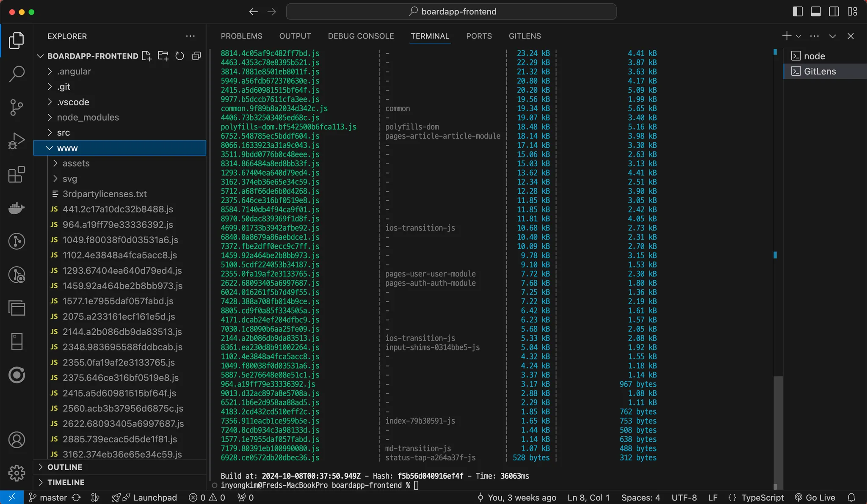Toggle the secondary side bar layout
867x504 pixels.
click(834, 11)
